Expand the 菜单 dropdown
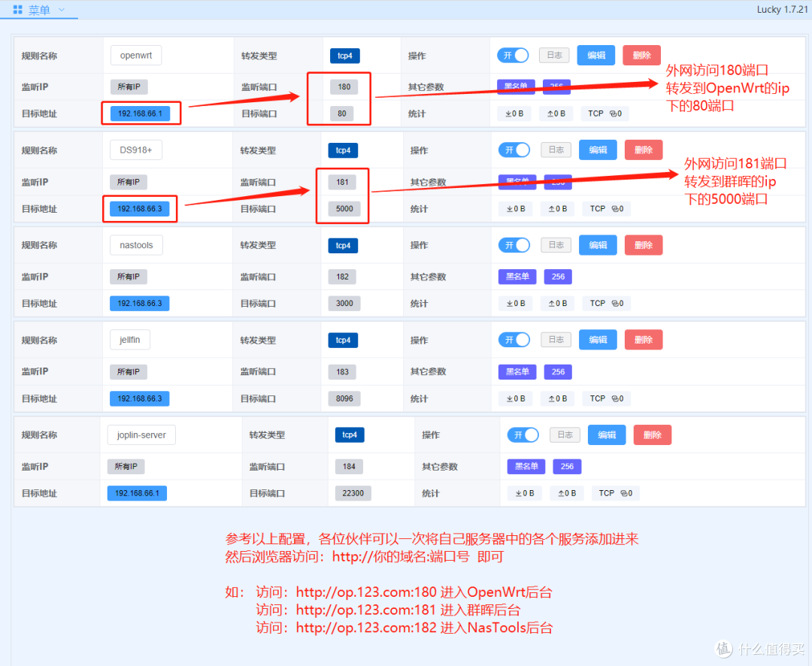Viewport: 812px width, 666px height. 41,10
